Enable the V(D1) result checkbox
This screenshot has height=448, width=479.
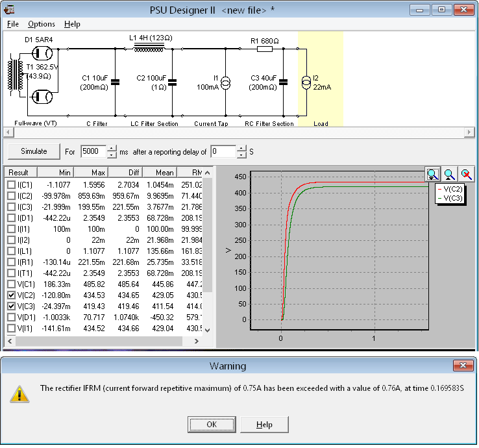point(11,317)
